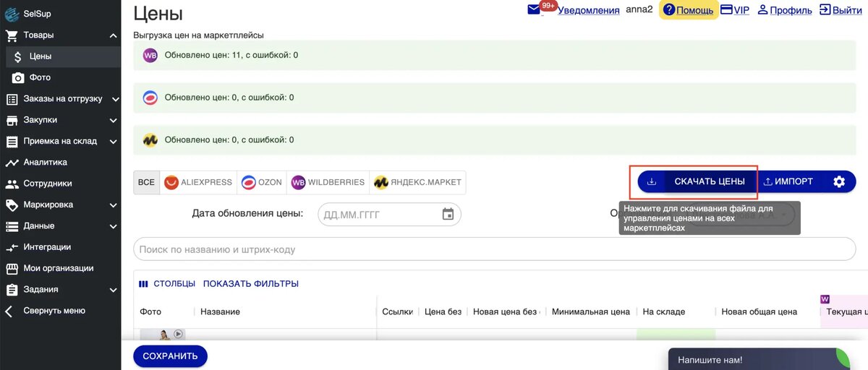Viewport: 868px width, 370px height.
Task: Expand the Закупки menu section
Action: click(114, 120)
